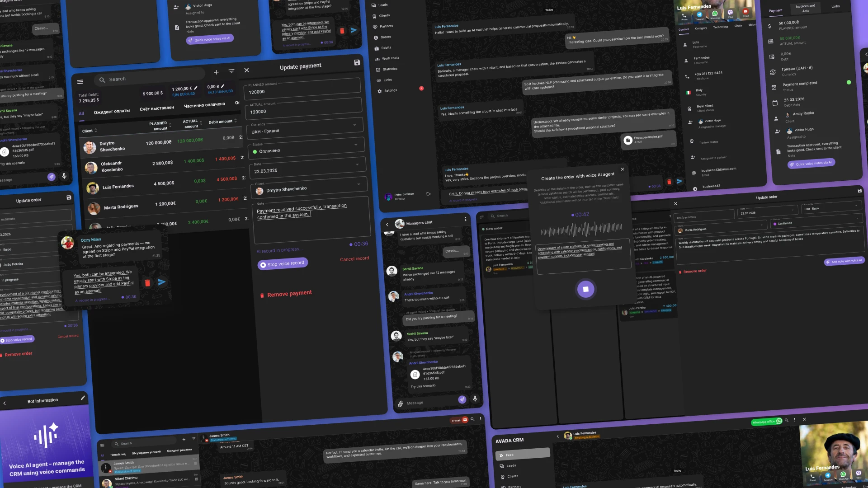This screenshot has width=868, height=488.
Task: Click the search icon beside the e-mail badge
Action: point(472,419)
